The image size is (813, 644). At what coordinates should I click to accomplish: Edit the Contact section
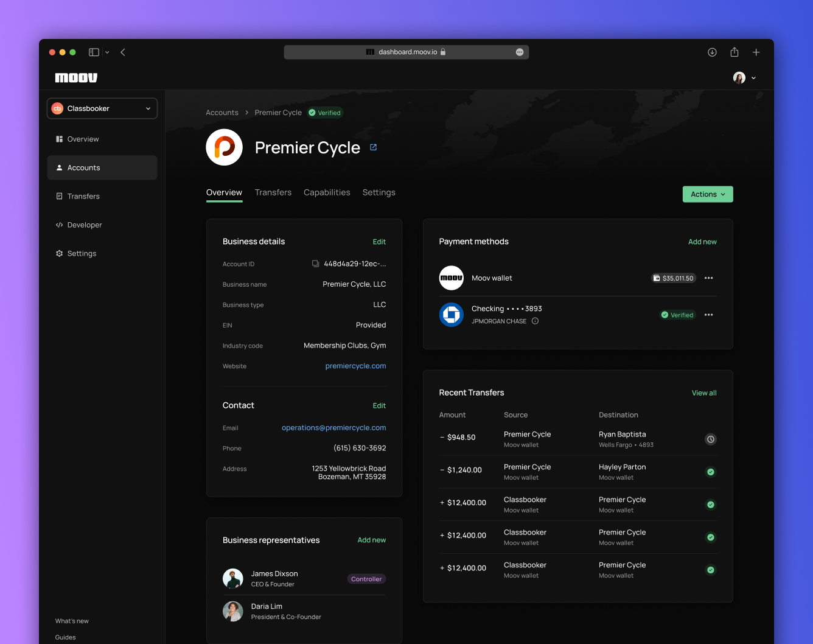379,405
